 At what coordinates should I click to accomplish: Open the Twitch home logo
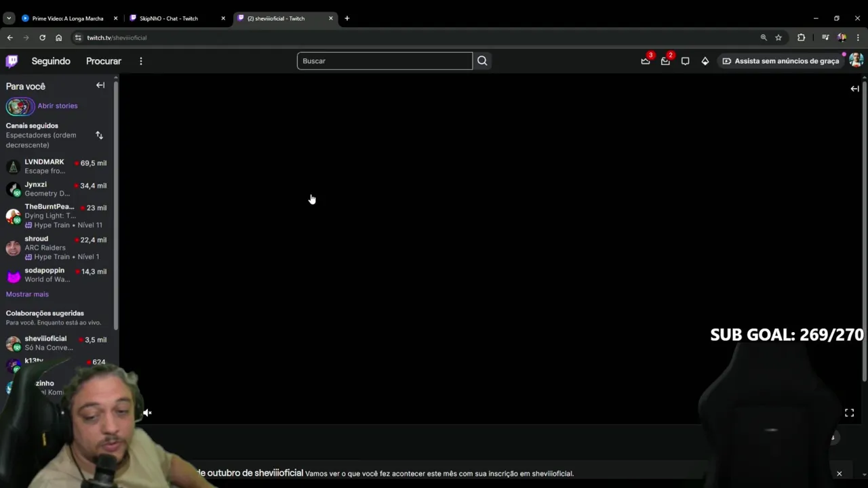tap(12, 61)
